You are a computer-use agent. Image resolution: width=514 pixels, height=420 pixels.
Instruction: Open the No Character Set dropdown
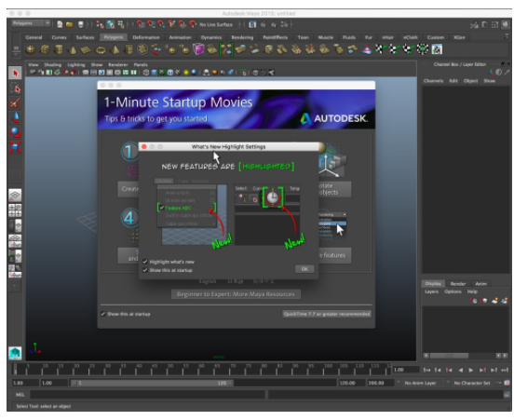click(x=474, y=383)
